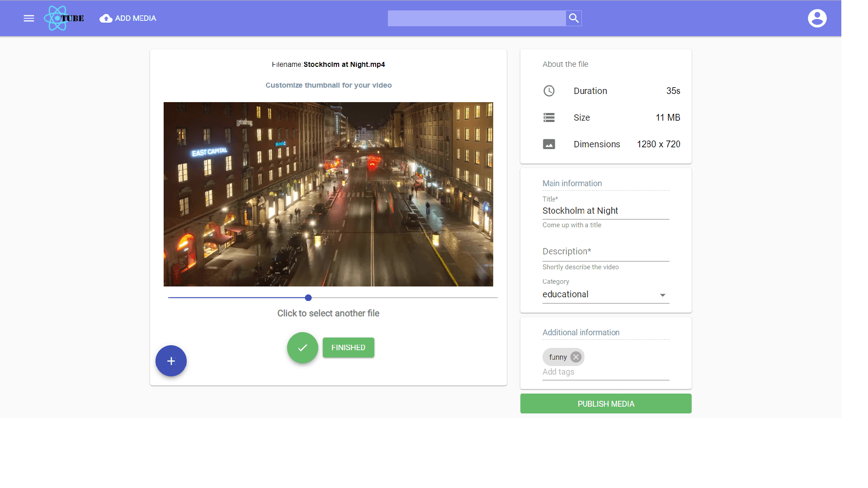The width and height of the screenshot is (868, 488).
Task: Click into the top search field
Action: coord(476,19)
